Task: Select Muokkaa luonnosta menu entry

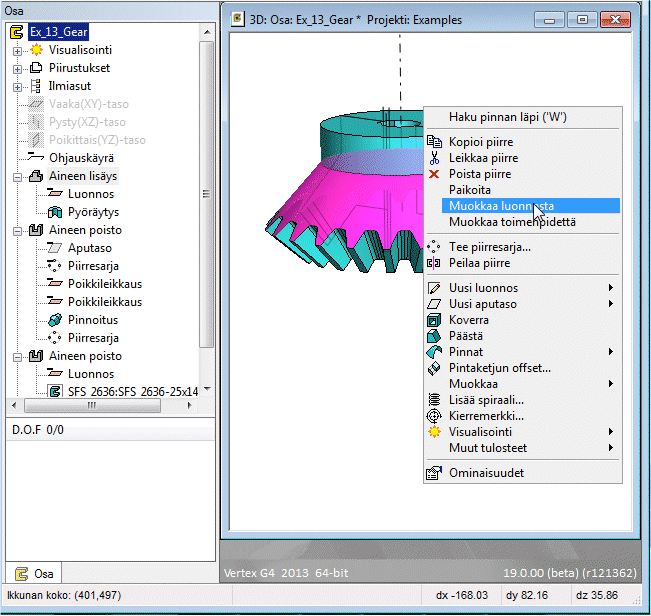Action: 501,206
